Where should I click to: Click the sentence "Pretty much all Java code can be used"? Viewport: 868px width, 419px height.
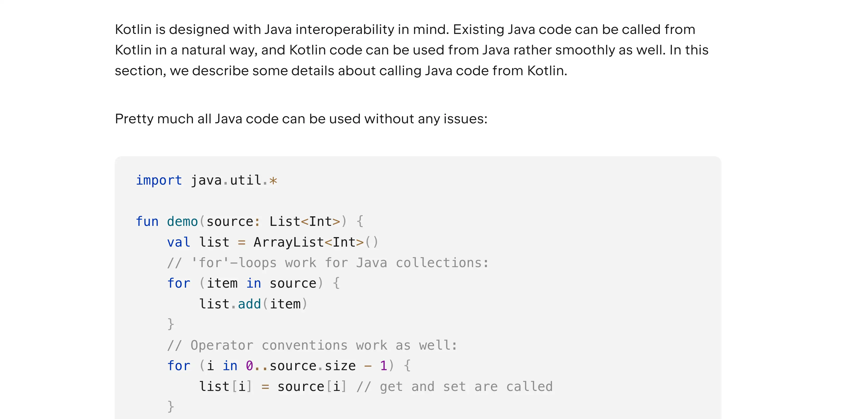click(301, 119)
